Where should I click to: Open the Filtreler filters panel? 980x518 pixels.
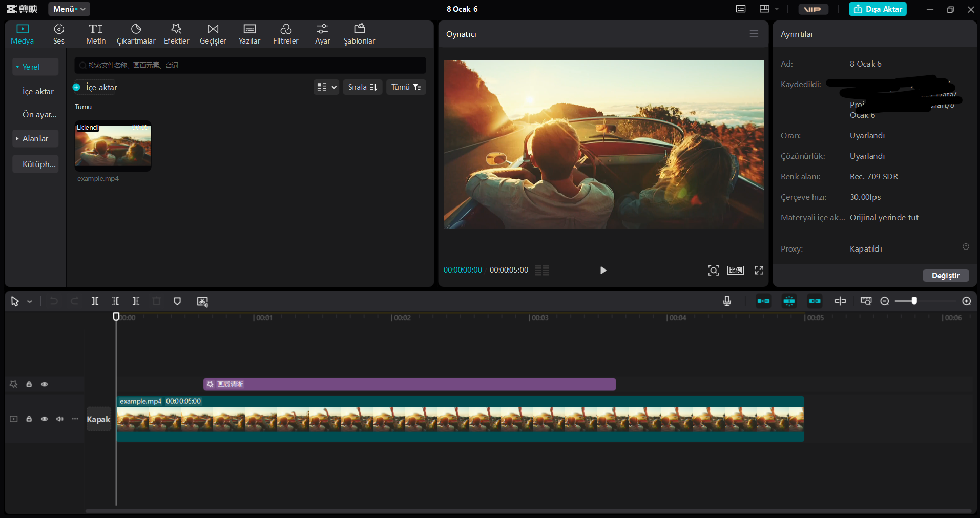(285, 34)
